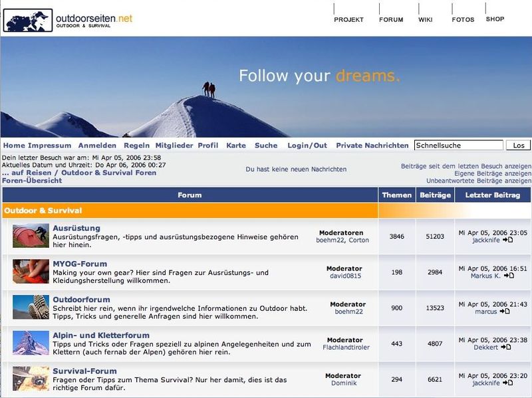The width and height of the screenshot is (532, 398).
Task: Click the MYOG-Forum thumbnail image
Action: point(31,272)
